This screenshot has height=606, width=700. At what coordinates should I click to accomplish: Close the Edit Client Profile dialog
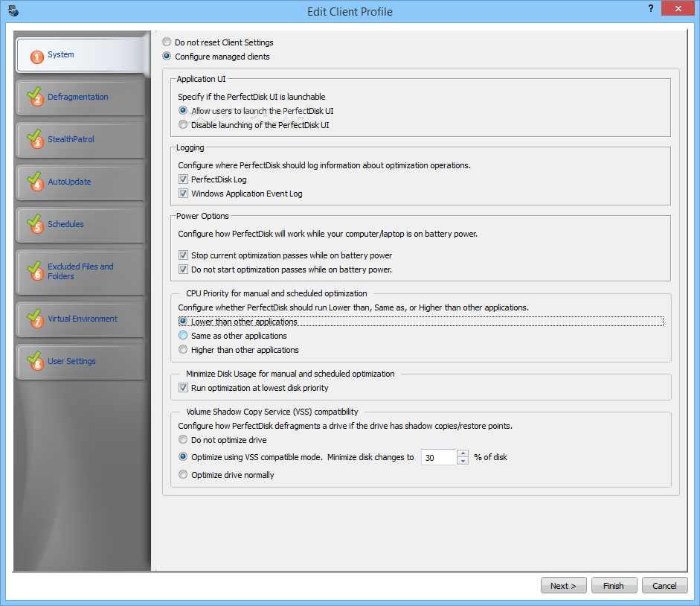click(x=678, y=8)
